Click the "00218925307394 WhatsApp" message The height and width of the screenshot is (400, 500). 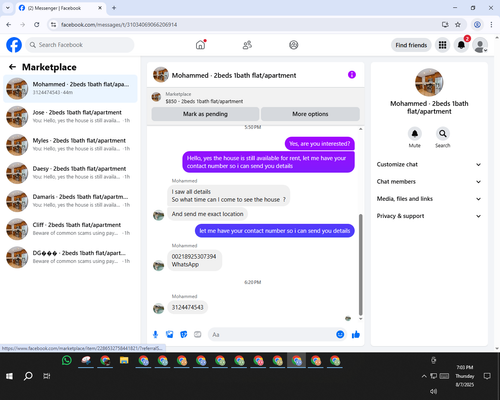coord(194,260)
